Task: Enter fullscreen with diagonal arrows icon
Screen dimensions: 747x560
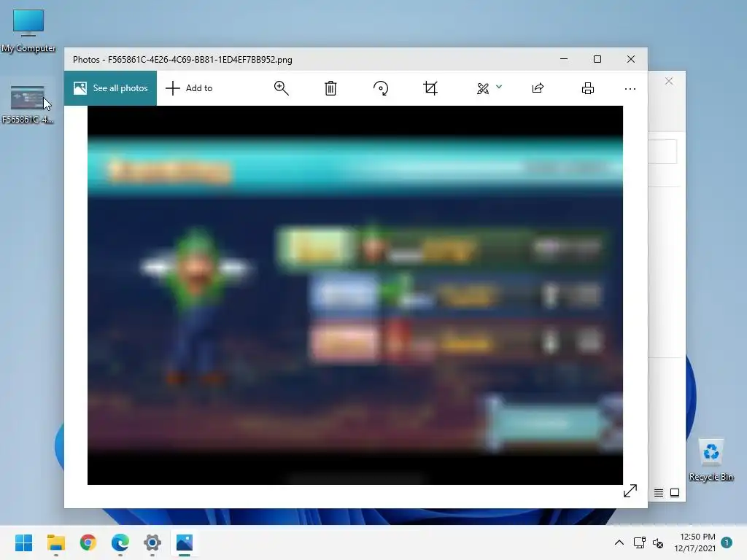Action: [630, 491]
